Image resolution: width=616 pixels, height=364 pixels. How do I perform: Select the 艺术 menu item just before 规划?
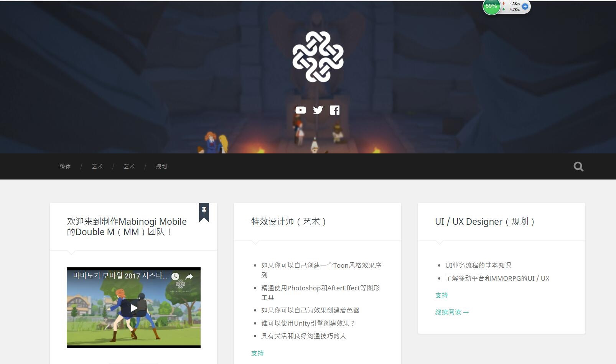129,166
